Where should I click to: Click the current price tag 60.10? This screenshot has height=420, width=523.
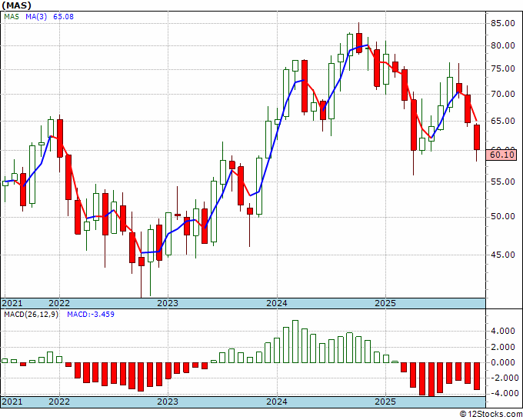pos(501,155)
